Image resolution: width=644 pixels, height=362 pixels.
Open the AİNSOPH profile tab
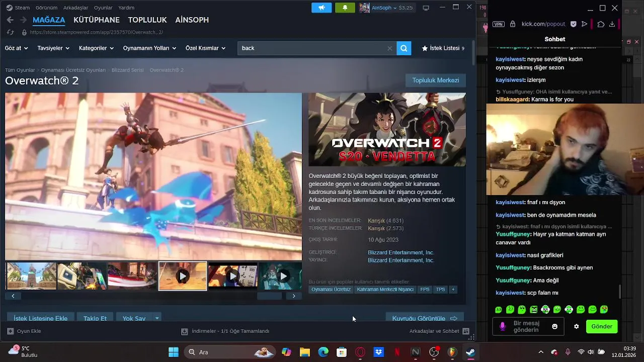pos(192,20)
